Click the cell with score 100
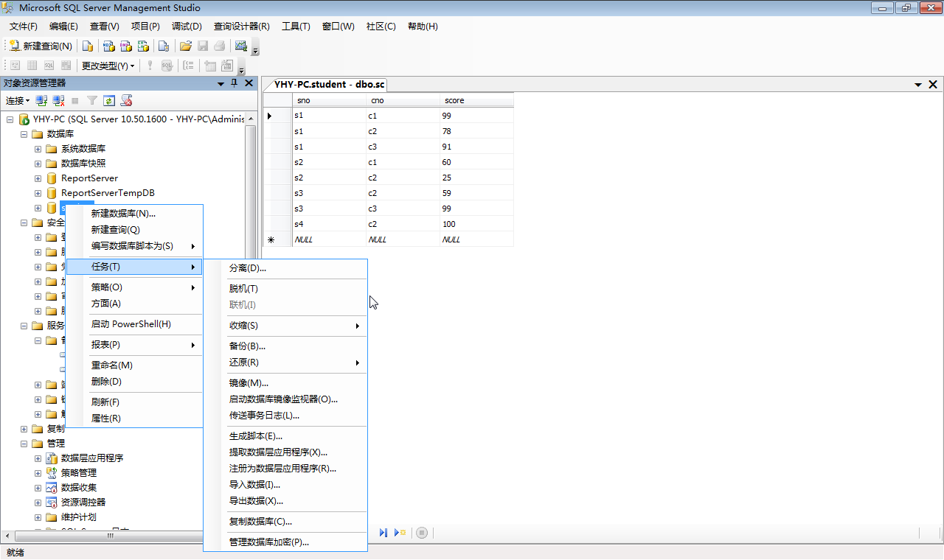 tap(476, 224)
